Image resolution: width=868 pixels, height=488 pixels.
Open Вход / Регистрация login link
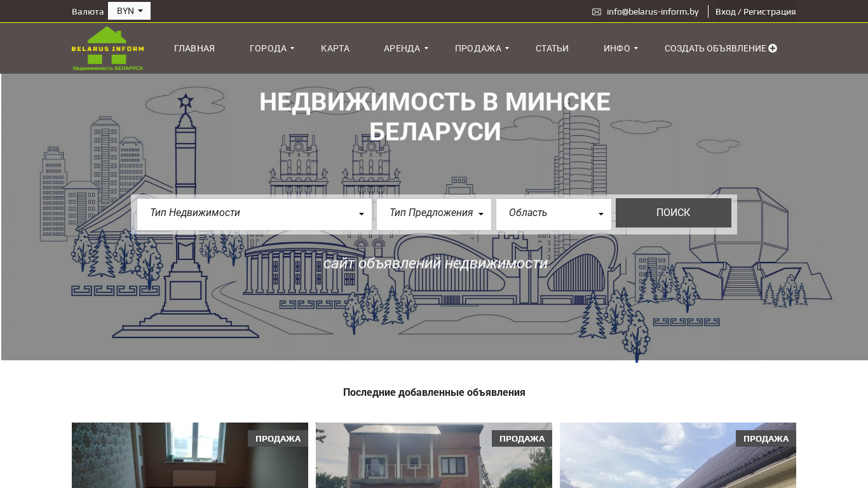coord(756,11)
